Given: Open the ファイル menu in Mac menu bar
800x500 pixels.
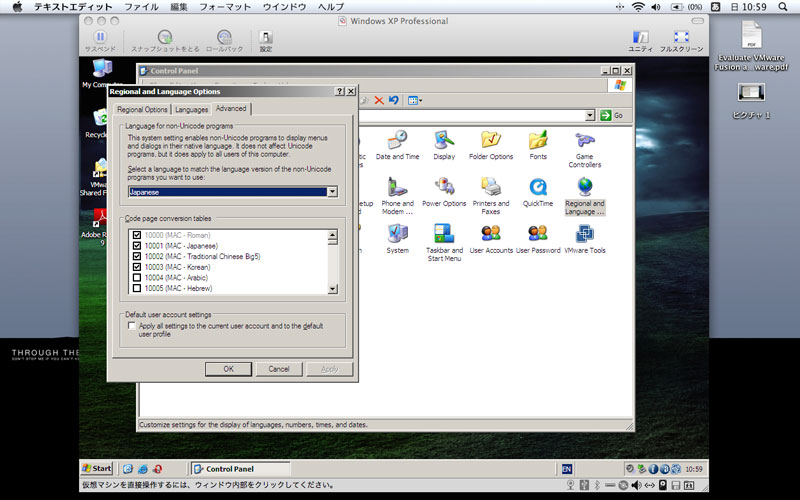Looking at the screenshot, I should 141,7.
